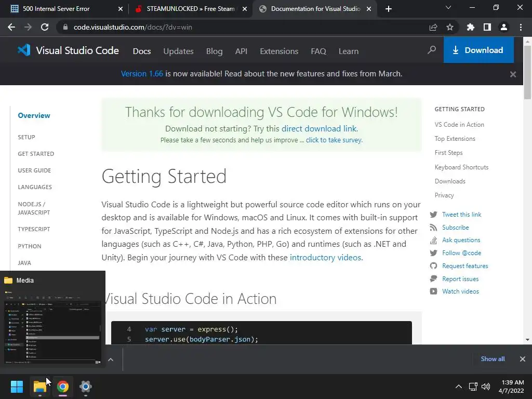Open network status tray icon
Screen dimensions: 532x399
[473, 387]
